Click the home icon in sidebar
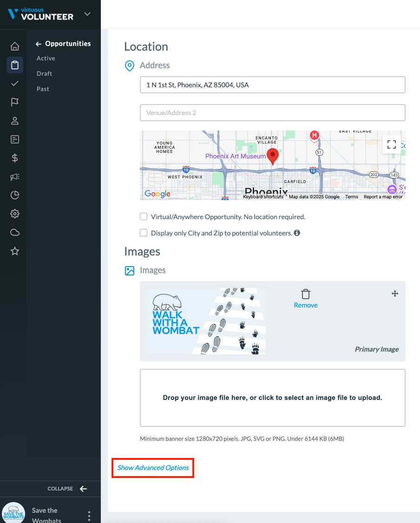Screen dimensions: 420x523 coord(15,46)
